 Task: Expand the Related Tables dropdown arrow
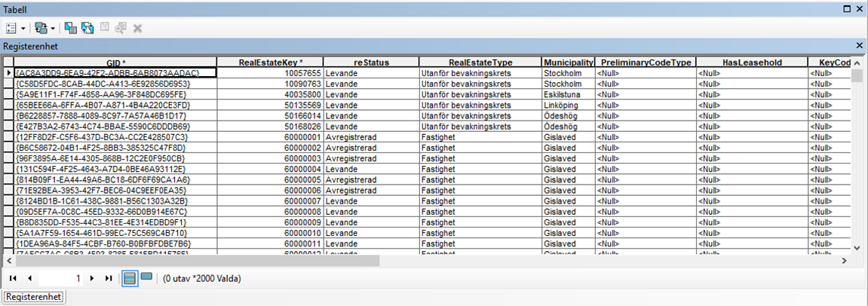(53, 28)
